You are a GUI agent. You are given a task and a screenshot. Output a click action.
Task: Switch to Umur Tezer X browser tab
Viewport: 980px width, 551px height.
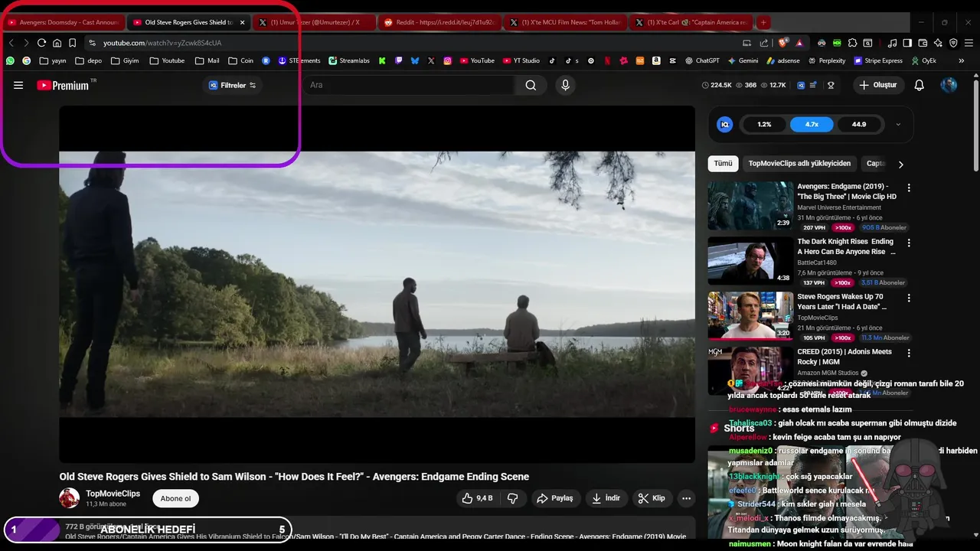(x=314, y=22)
